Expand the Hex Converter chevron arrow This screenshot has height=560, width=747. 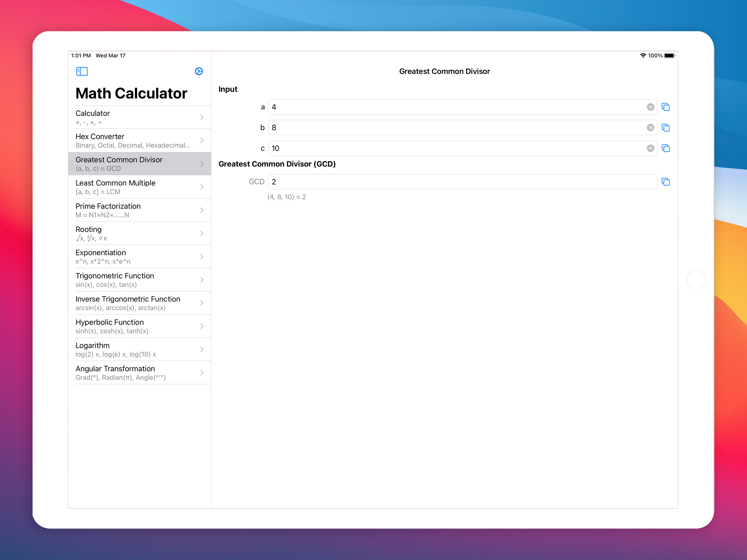[202, 141]
